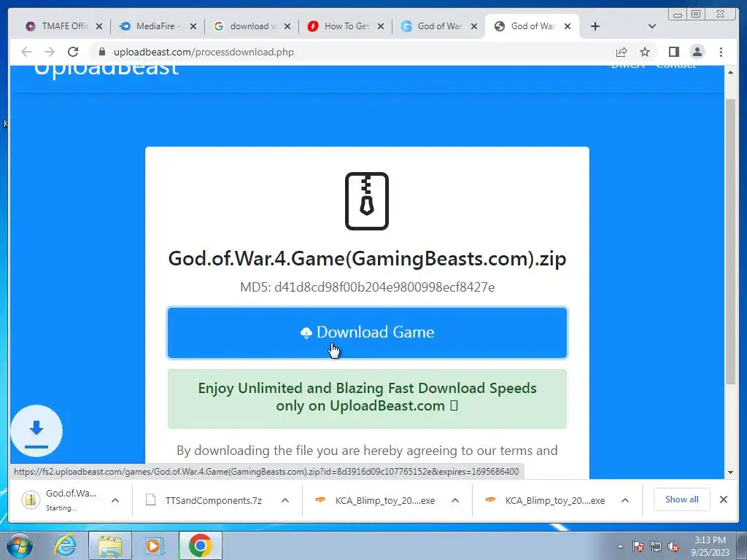Open a new tab
This screenshot has height=560, width=747.
[x=595, y=26]
